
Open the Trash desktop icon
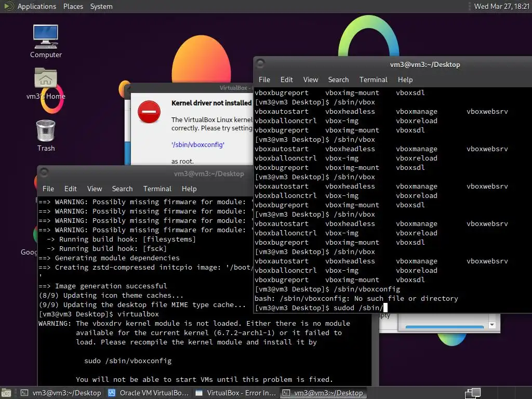coord(46,136)
